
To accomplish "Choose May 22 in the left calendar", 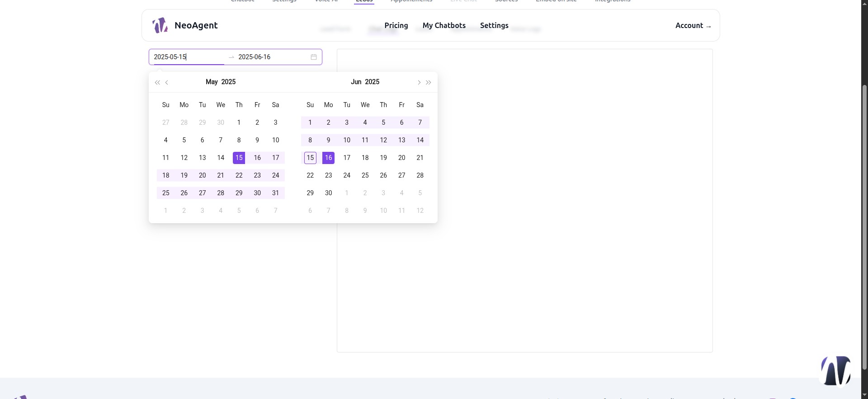I will click(239, 175).
